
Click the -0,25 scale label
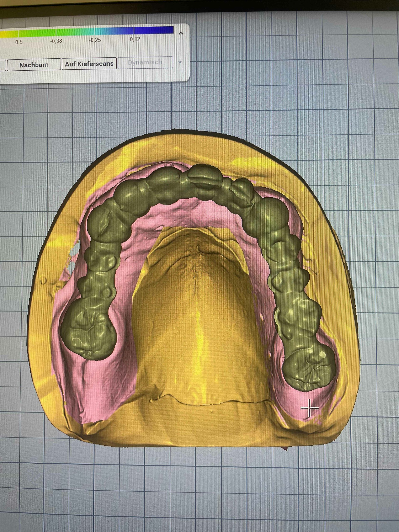tap(95, 40)
